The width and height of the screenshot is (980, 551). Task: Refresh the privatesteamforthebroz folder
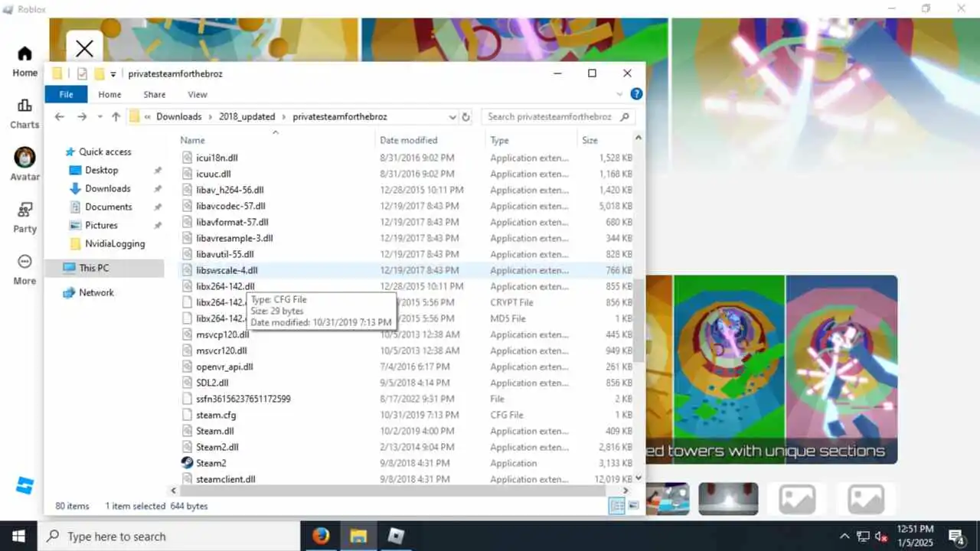point(465,117)
